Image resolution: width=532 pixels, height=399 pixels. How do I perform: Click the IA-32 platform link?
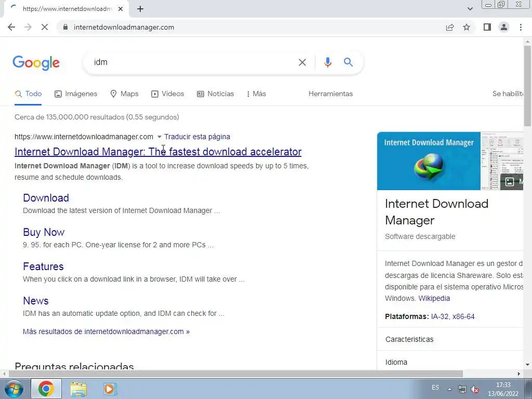[440, 316]
